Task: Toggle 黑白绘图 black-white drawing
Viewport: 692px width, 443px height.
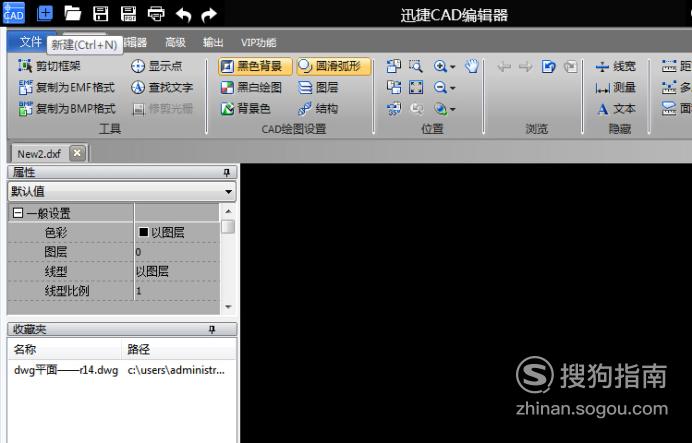Action: pos(251,87)
